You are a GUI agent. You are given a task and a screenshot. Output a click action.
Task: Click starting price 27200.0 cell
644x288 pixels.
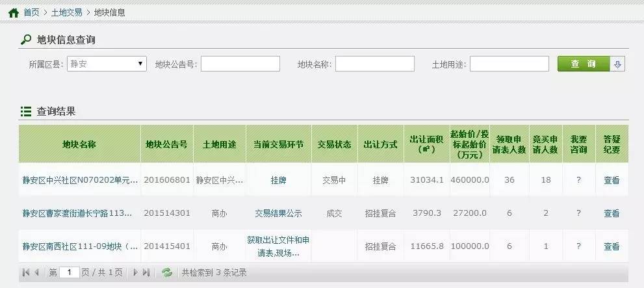pyautogui.click(x=470, y=213)
